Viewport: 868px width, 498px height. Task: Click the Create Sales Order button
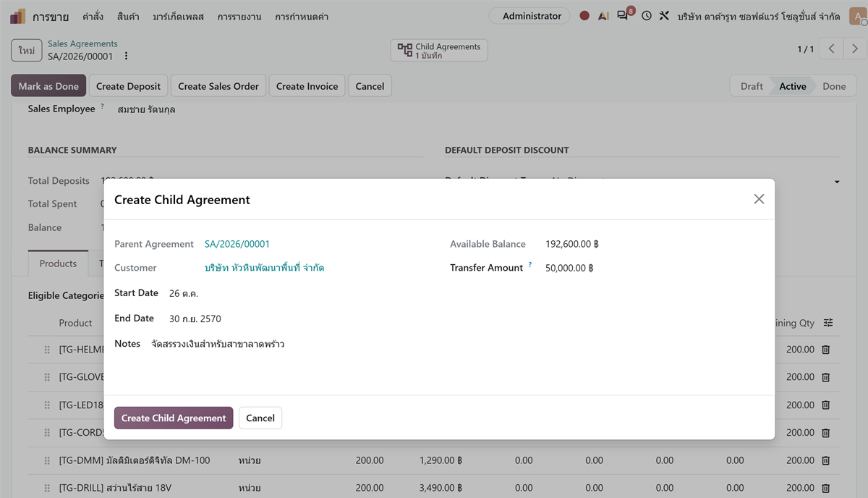click(x=218, y=86)
